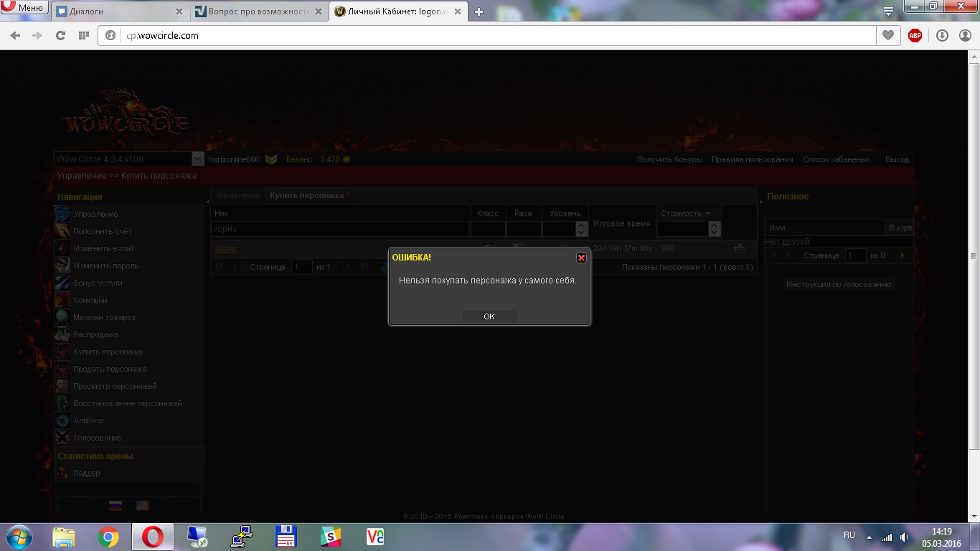Click the Russian flag language icon
980x551 pixels.
115,506
